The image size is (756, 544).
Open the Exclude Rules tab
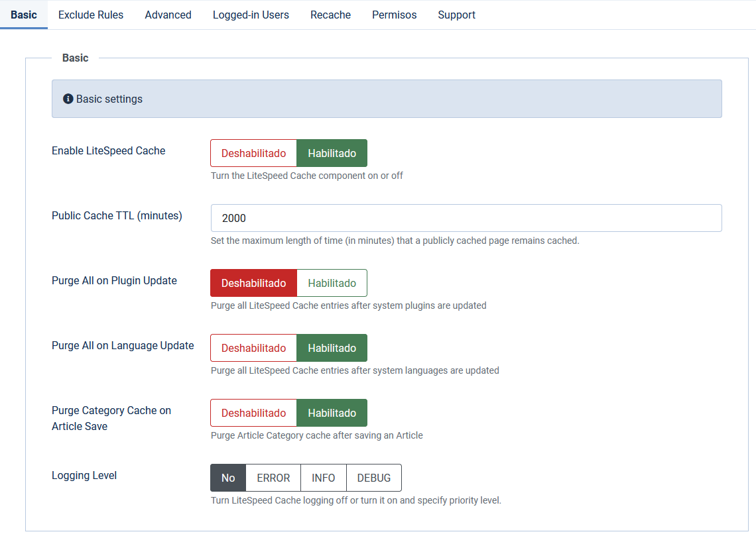tap(91, 15)
